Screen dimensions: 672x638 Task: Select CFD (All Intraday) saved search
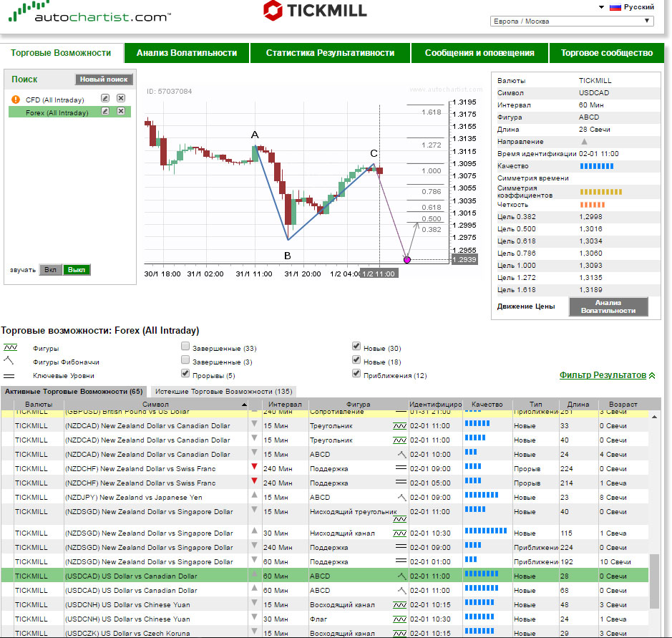(55, 100)
